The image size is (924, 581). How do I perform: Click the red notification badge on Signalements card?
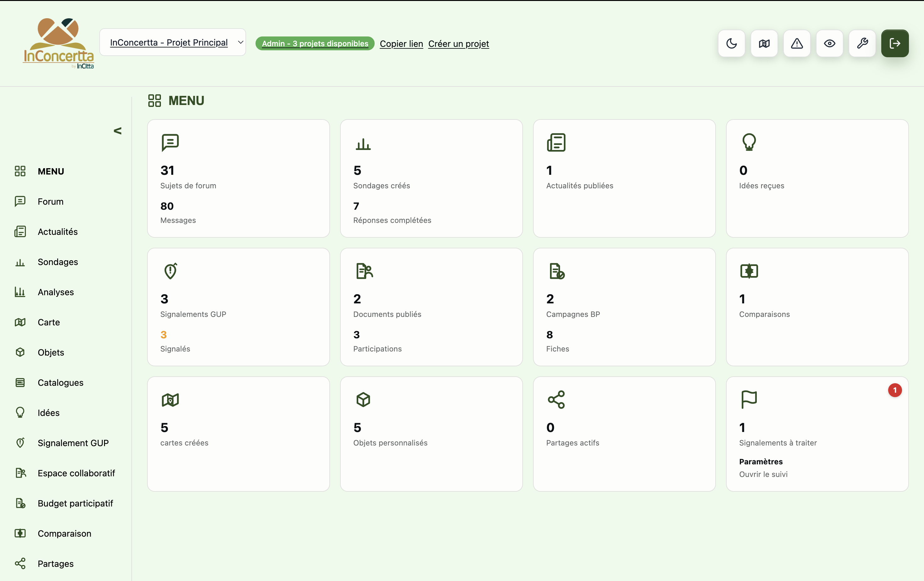895,390
